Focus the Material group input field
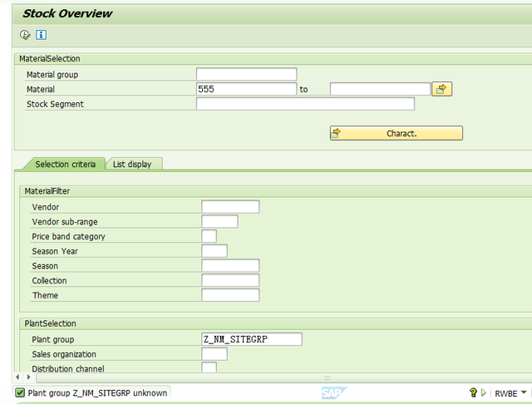 pyautogui.click(x=247, y=74)
